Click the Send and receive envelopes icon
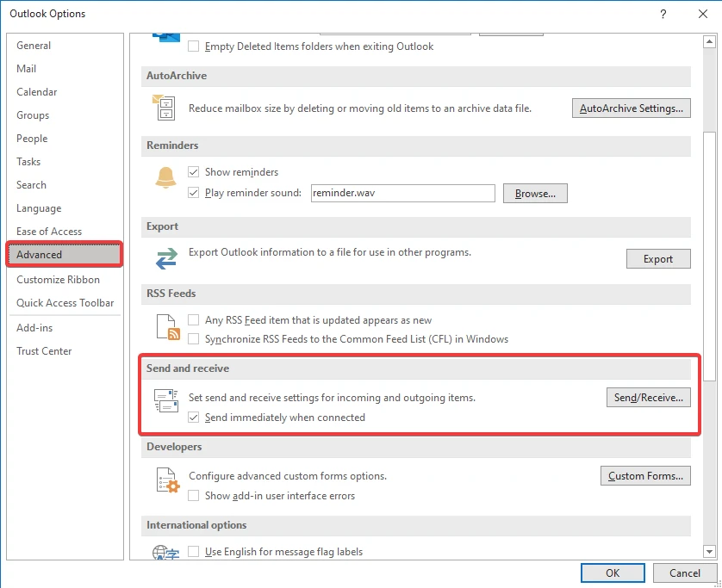 coord(166,400)
